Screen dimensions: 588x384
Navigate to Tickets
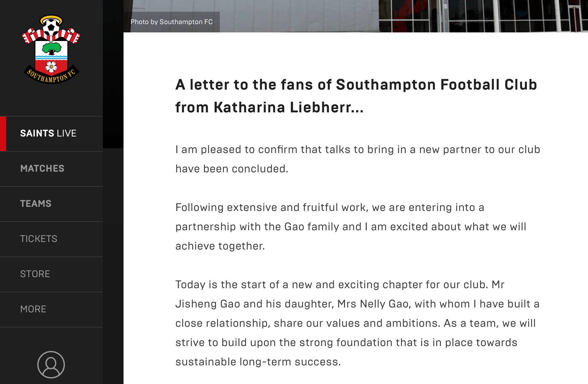[x=39, y=239]
